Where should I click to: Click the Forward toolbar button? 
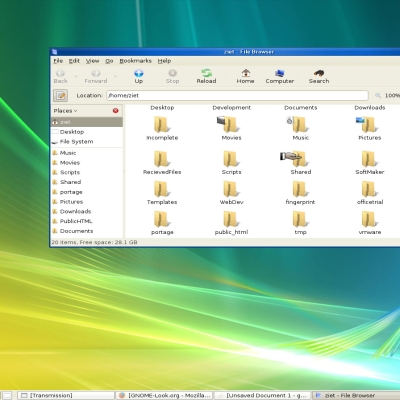tap(96, 76)
